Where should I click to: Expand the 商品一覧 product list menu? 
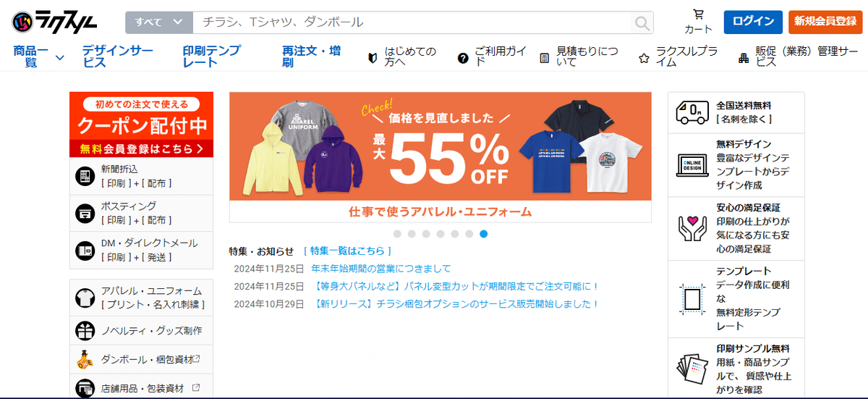(39, 56)
